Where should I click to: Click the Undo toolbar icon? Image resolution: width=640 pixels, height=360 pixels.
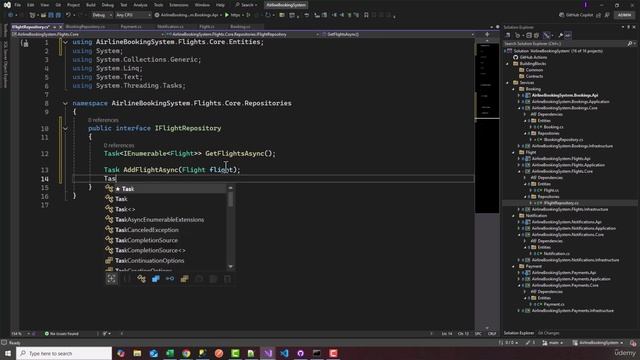tap(68, 15)
